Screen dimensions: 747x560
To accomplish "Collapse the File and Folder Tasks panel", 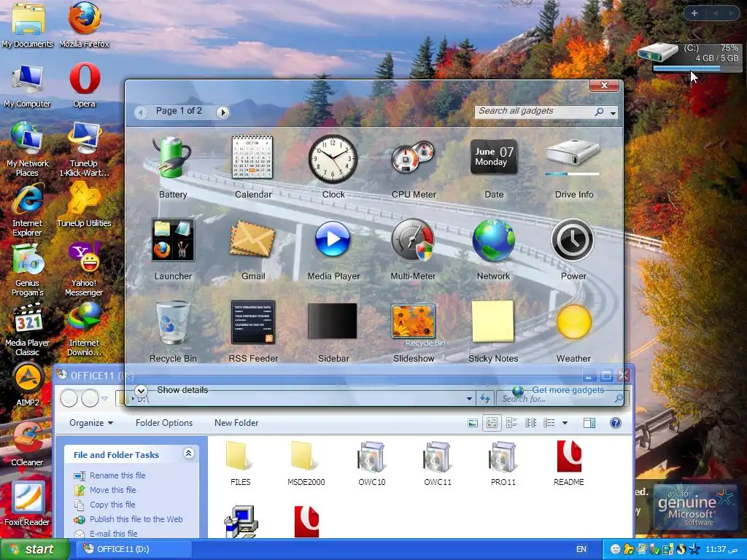I will click(189, 454).
